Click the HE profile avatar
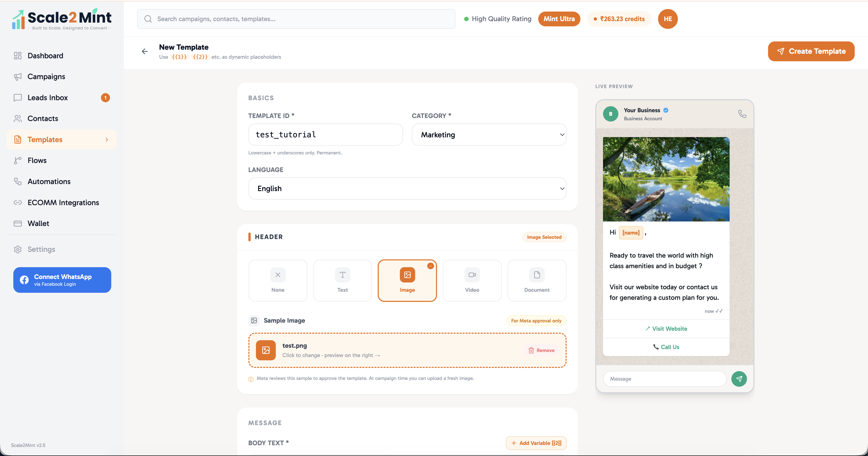This screenshot has height=456, width=868. pos(668,19)
